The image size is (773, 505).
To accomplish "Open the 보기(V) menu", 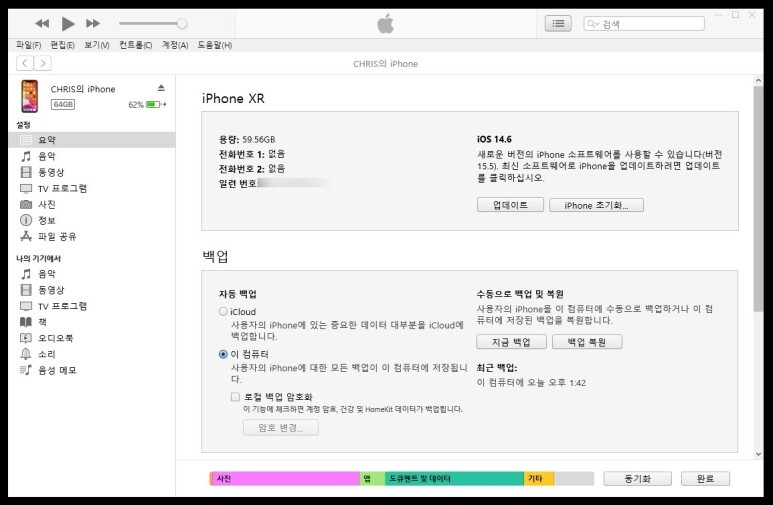I will point(97,45).
